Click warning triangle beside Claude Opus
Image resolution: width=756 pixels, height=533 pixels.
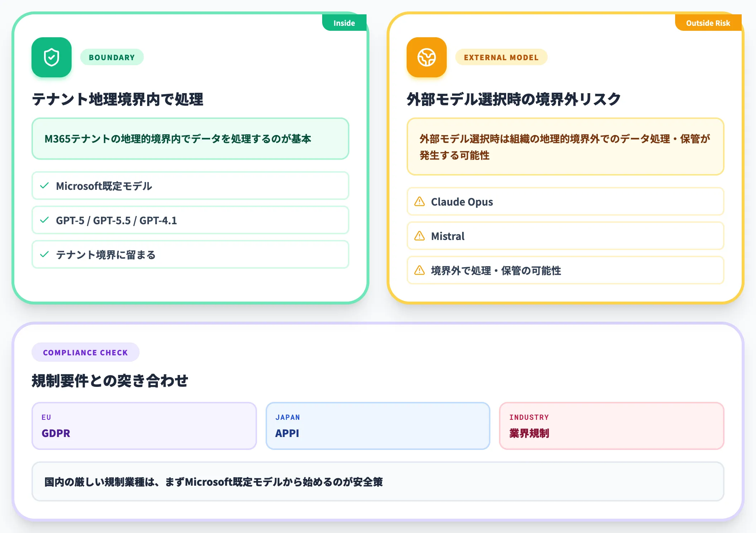click(x=420, y=201)
